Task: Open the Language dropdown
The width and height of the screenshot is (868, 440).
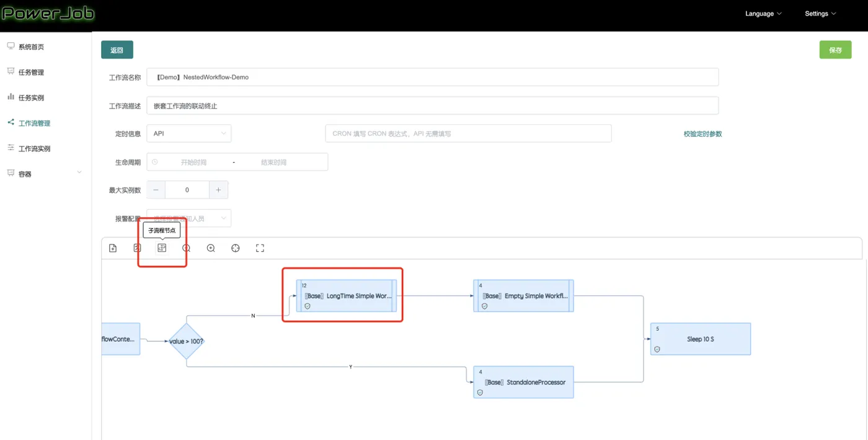Action: point(763,14)
